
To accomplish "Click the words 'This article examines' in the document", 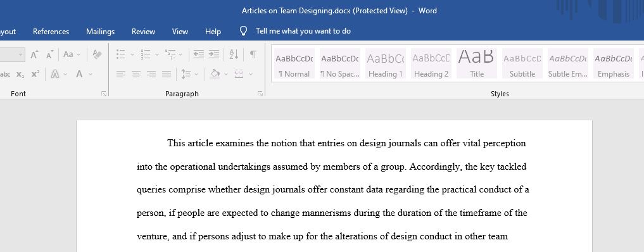I will click(x=211, y=143).
